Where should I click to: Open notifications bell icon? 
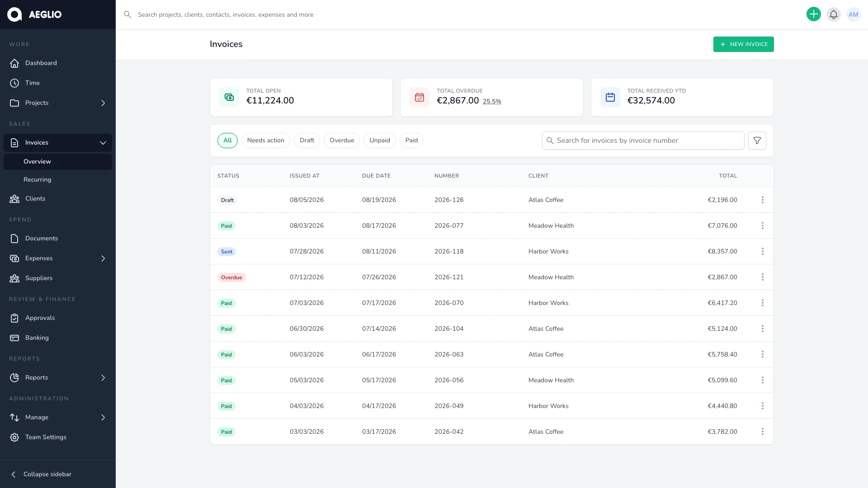click(x=834, y=14)
